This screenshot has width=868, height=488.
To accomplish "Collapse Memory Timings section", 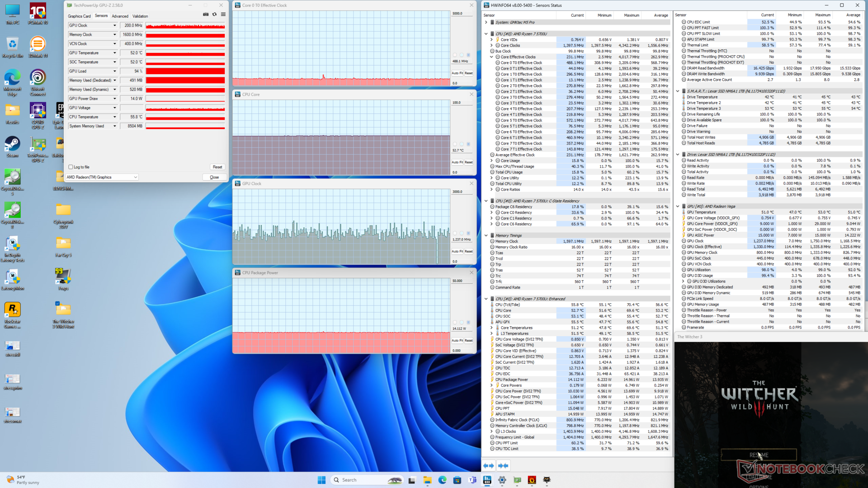I will pyautogui.click(x=486, y=235).
